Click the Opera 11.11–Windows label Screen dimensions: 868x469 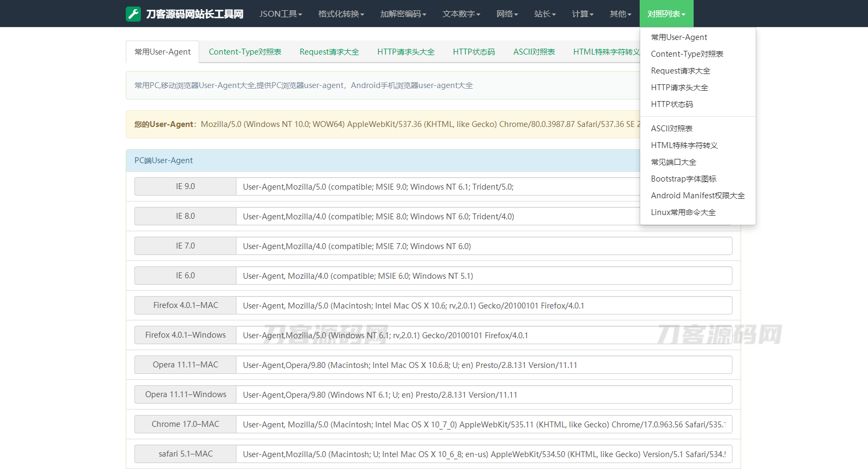pyautogui.click(x=185, y=394)
